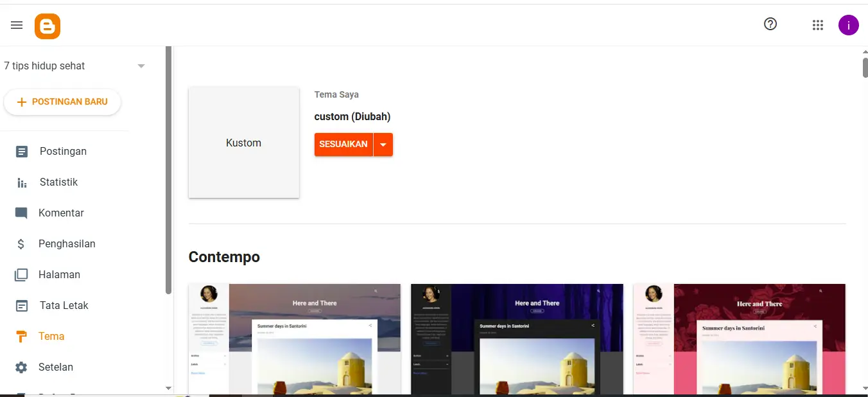Choose the pink Contempo theme thumbnail

[x=739, y=339]
